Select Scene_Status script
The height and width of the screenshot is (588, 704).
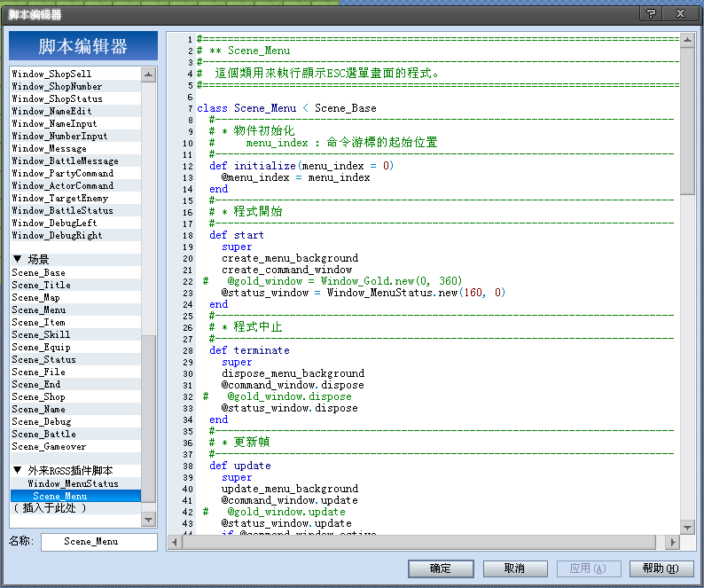75,360
